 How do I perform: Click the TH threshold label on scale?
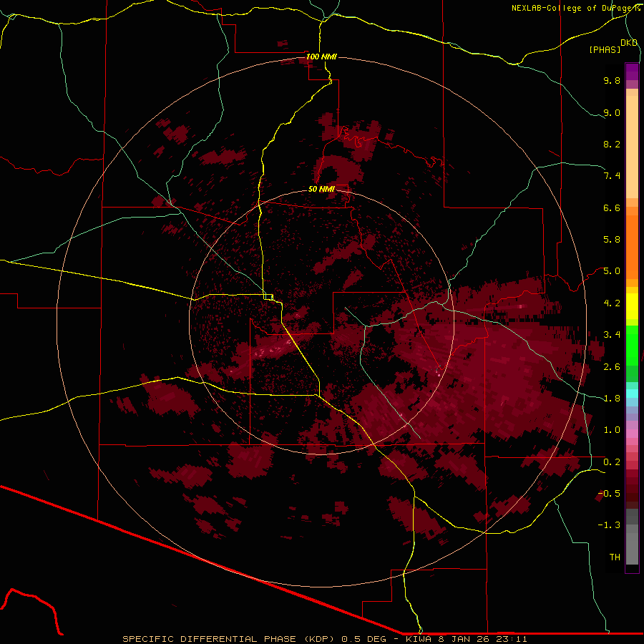point(615,557)
